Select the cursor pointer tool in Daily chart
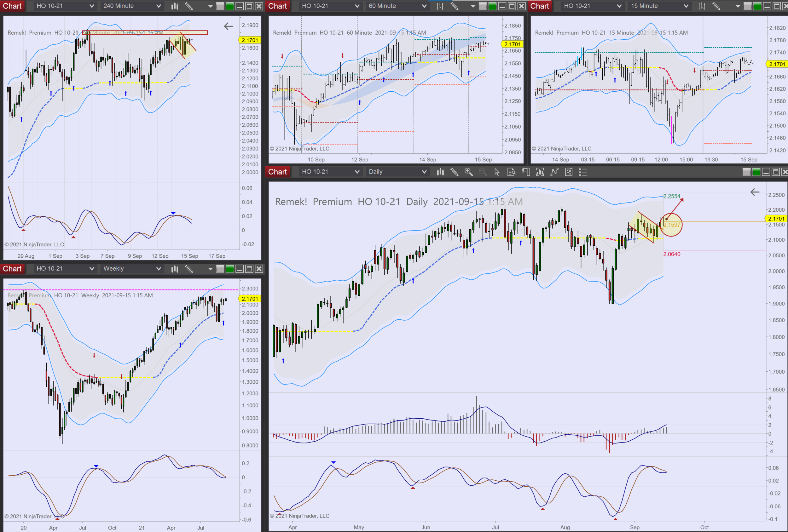Viewport: 788px width, 532px height. tap(497, 172)
